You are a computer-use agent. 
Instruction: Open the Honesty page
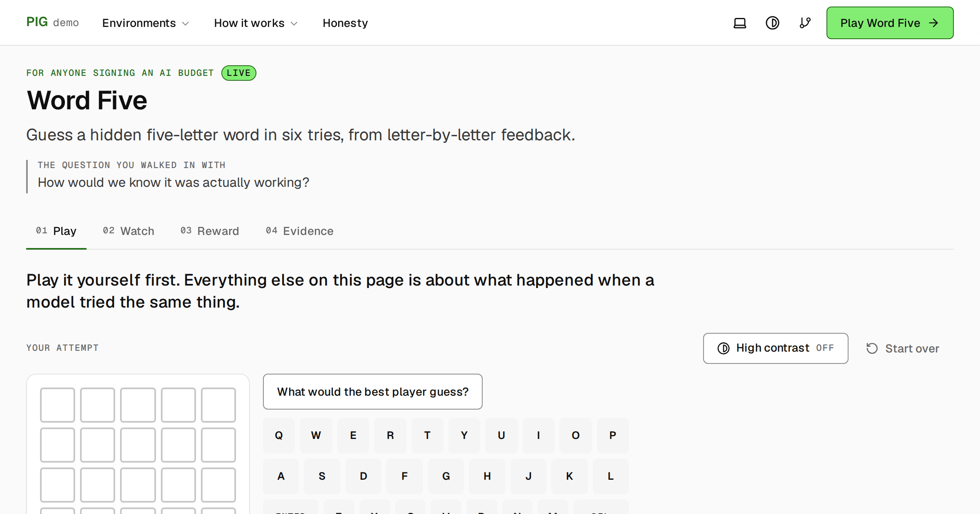345,23
